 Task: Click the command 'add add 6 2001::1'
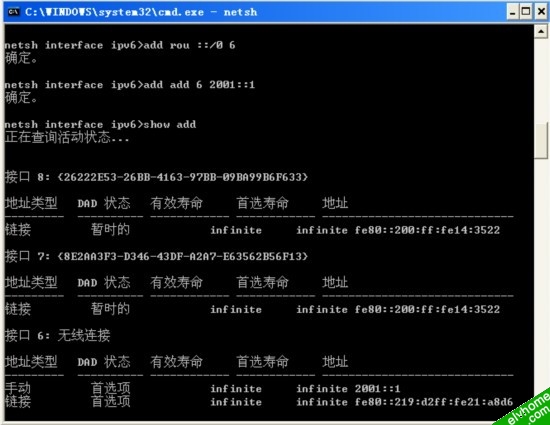point(199,85)
